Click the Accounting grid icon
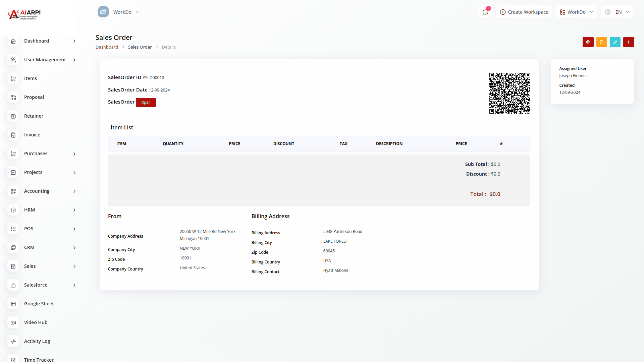 [13, 191]
